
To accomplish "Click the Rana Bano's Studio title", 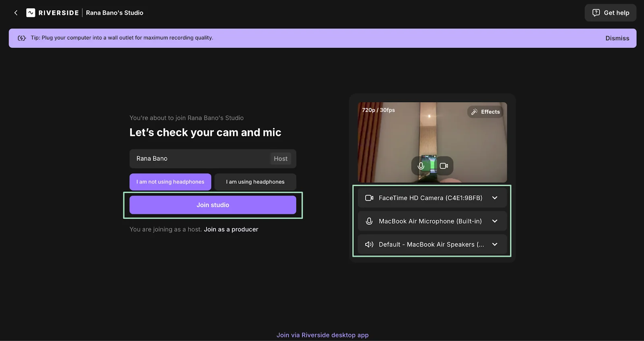I will tap(115, 13).
